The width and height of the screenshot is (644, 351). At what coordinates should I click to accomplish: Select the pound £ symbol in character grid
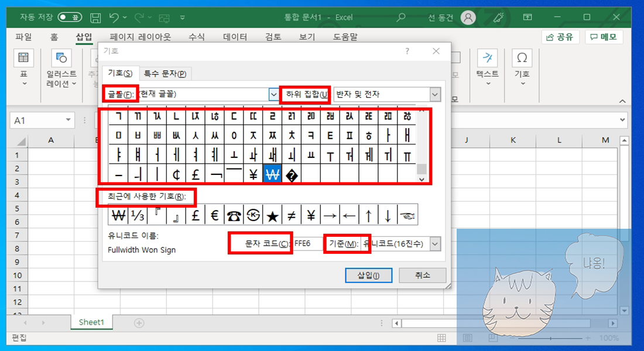[x=196, y=175]
